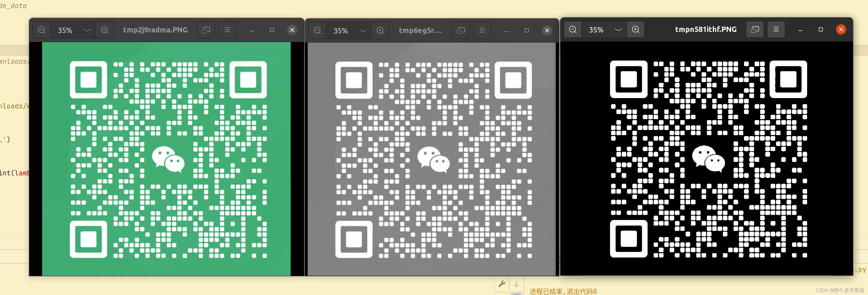Close the tmpn581ithf.PNG window with red button

(841, 30)
